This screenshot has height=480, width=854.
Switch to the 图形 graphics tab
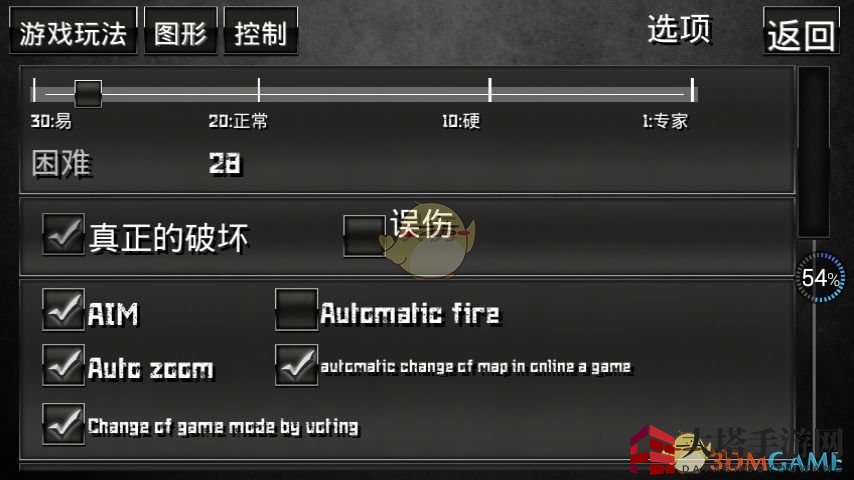[181, 31]
